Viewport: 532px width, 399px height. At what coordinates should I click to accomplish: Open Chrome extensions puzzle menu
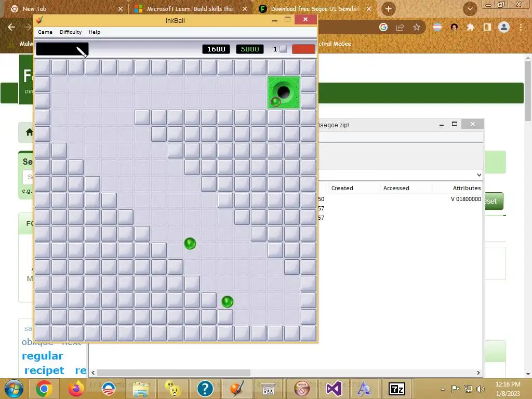coord(471,27)
